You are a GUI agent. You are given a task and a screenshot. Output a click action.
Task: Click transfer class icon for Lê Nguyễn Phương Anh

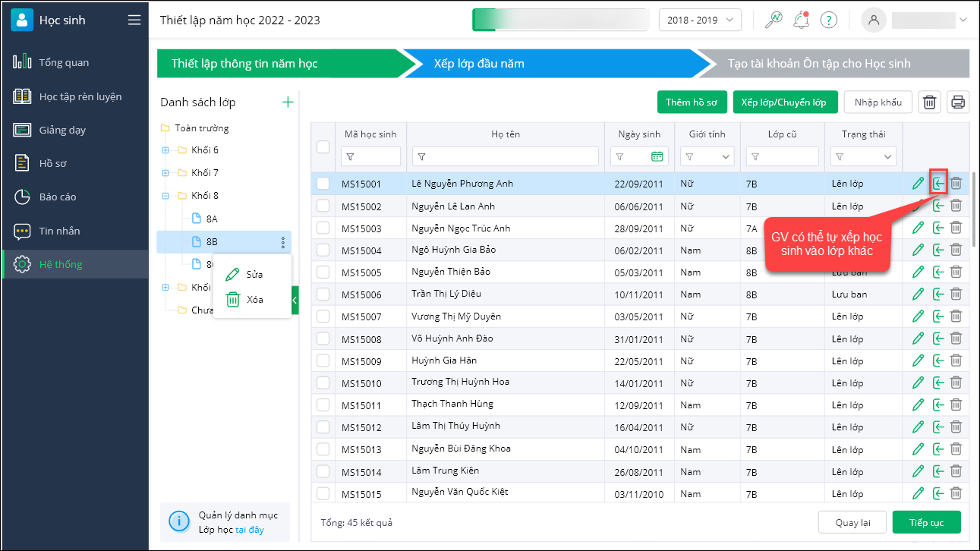coord(939,184)
